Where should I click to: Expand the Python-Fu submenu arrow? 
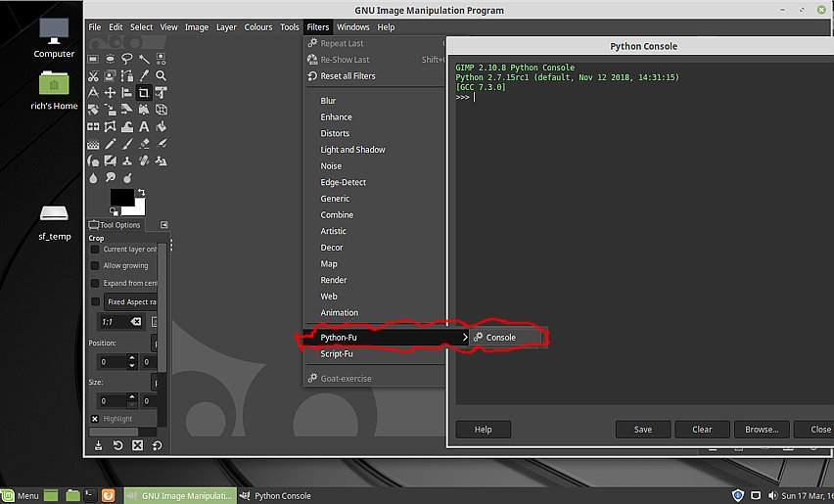(465, 337)
